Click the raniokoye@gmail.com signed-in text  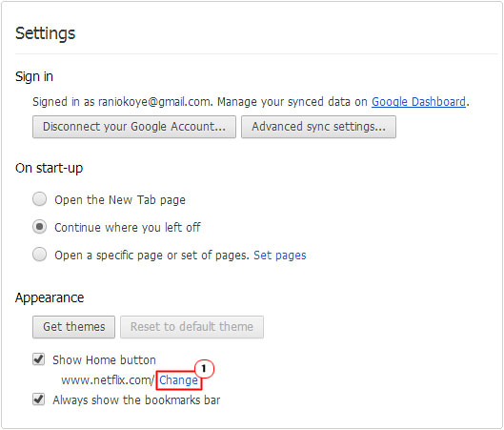(x=154, y=102)
